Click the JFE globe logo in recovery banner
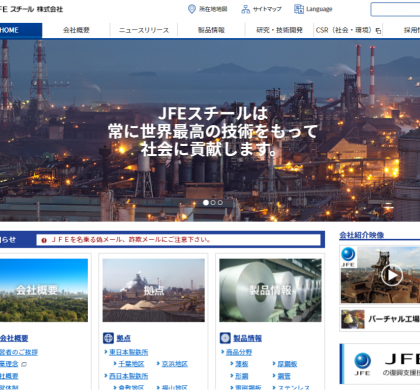Image resolution: width=420 pixels, height=390 pixels. pyautogui.click(x=362, y=364)
